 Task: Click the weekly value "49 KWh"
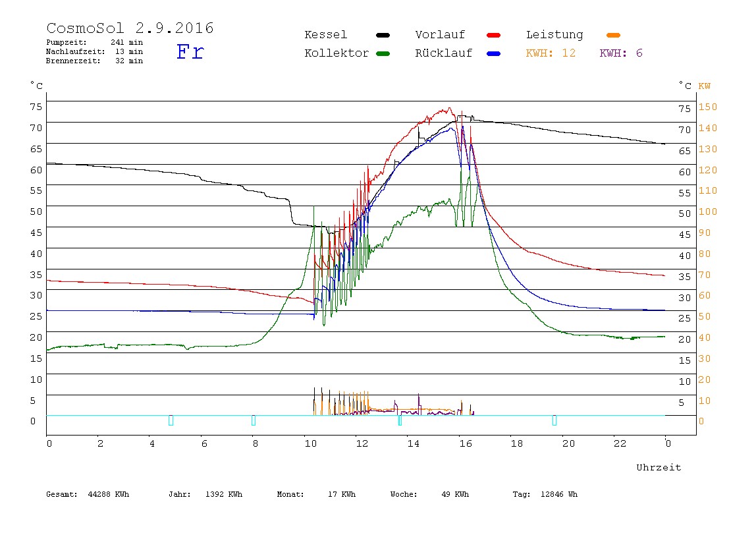[455, 494]
